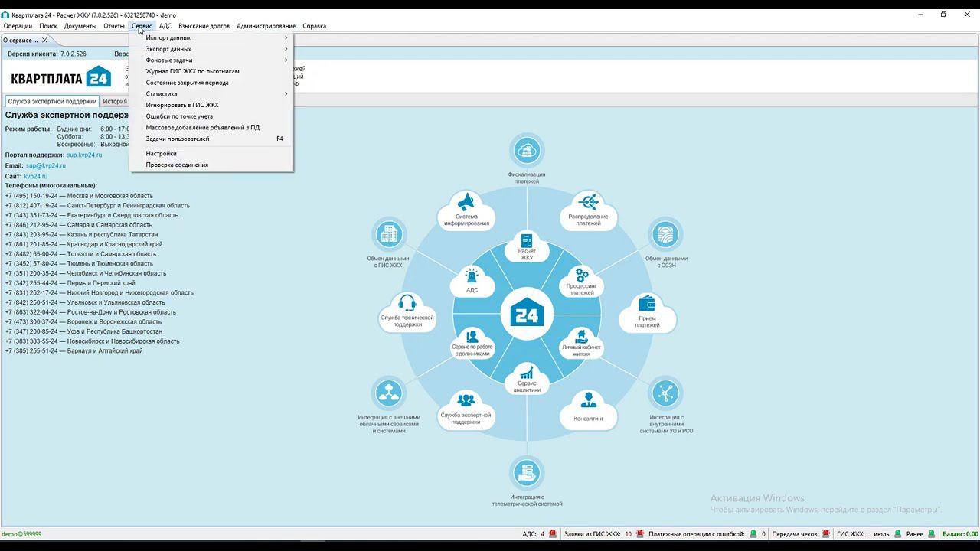Click Интеграция с телеметрической системой icon
This screenshot has height=551, width=980.
coord(527,474)
